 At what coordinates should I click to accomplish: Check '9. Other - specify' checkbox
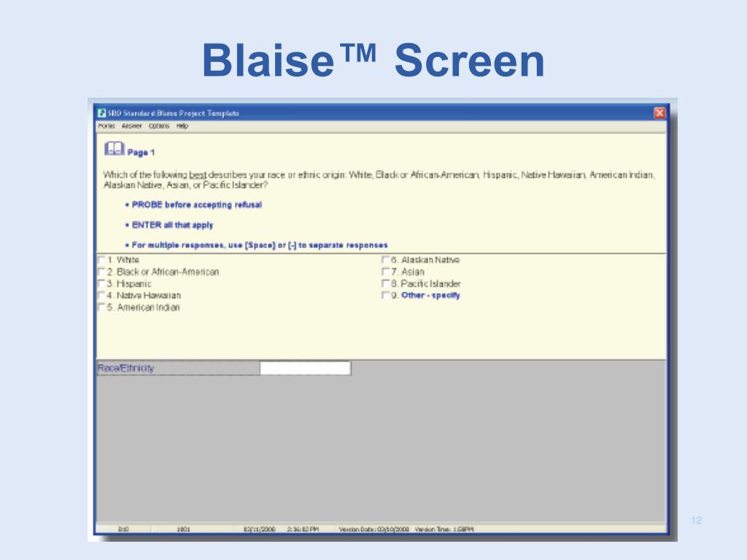[x=385, y=295]
